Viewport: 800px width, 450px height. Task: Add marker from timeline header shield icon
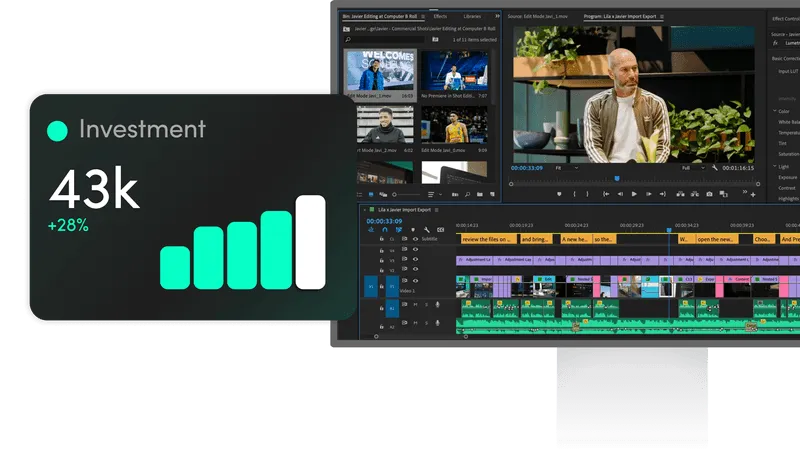[x=413, y=230]
